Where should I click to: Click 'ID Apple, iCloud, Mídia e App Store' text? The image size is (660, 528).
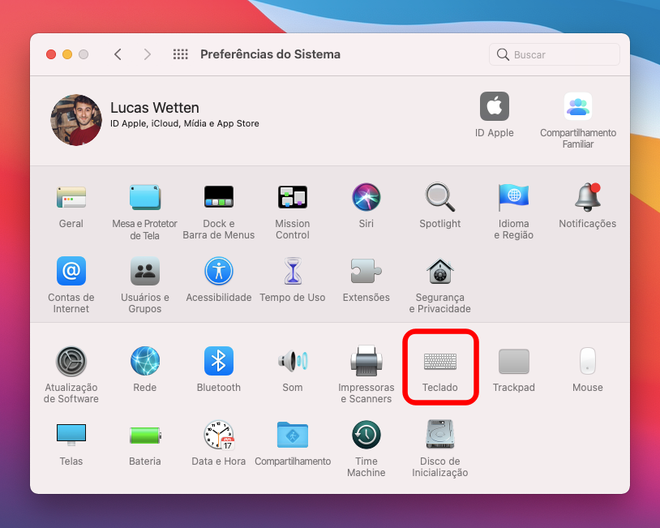[184, 123]
